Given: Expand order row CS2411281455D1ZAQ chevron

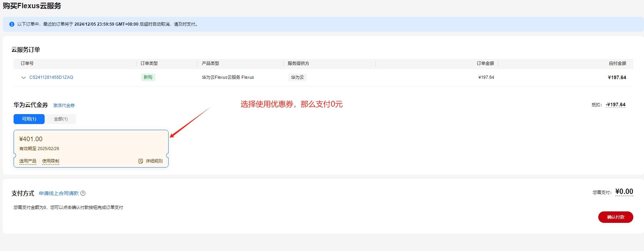Looking at the screenshot, I should 24,77.
